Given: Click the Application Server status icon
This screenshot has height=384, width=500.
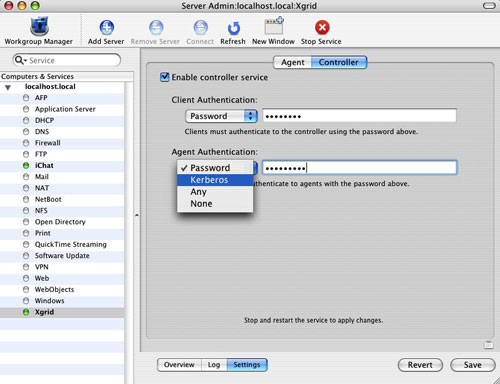Looking at the screenshot, I should (x=26, y=109).
